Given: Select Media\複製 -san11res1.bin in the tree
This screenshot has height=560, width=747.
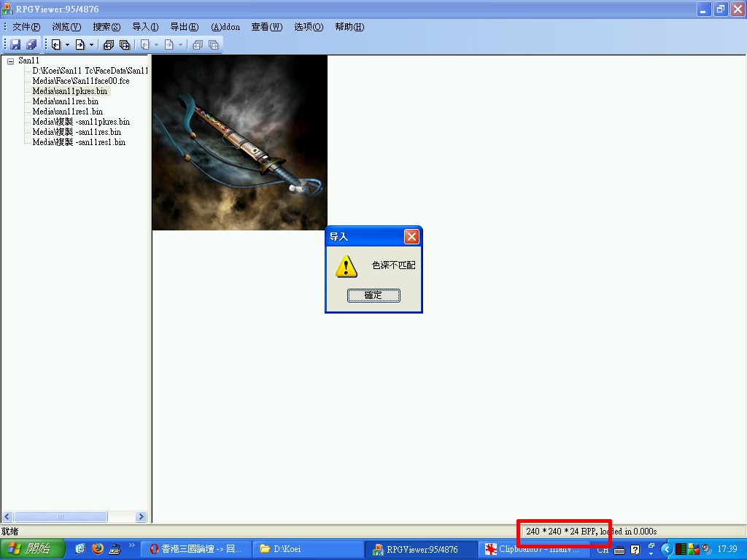Looking at the screenshot, I should pos(79,142).
